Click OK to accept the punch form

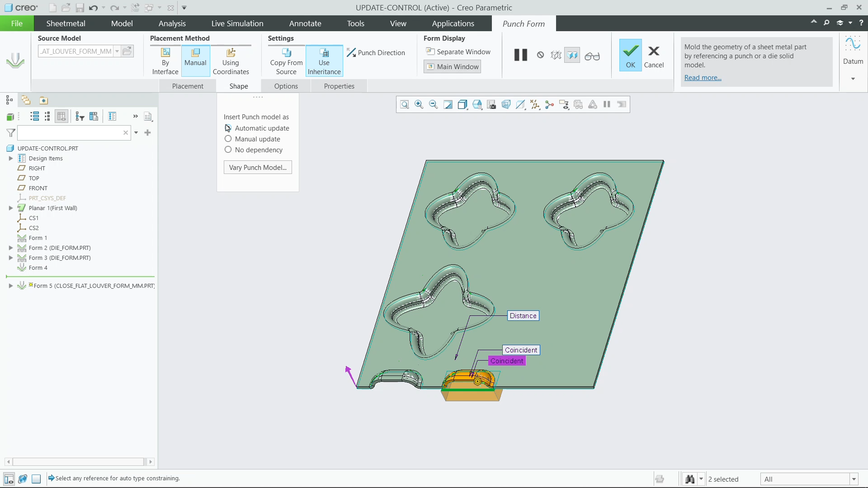630,55
